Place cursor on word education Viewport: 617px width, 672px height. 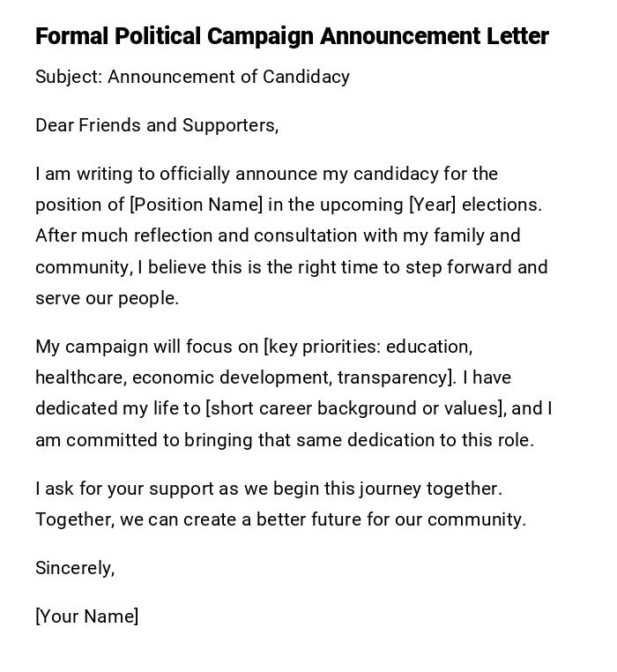click(x=428, y=347)
